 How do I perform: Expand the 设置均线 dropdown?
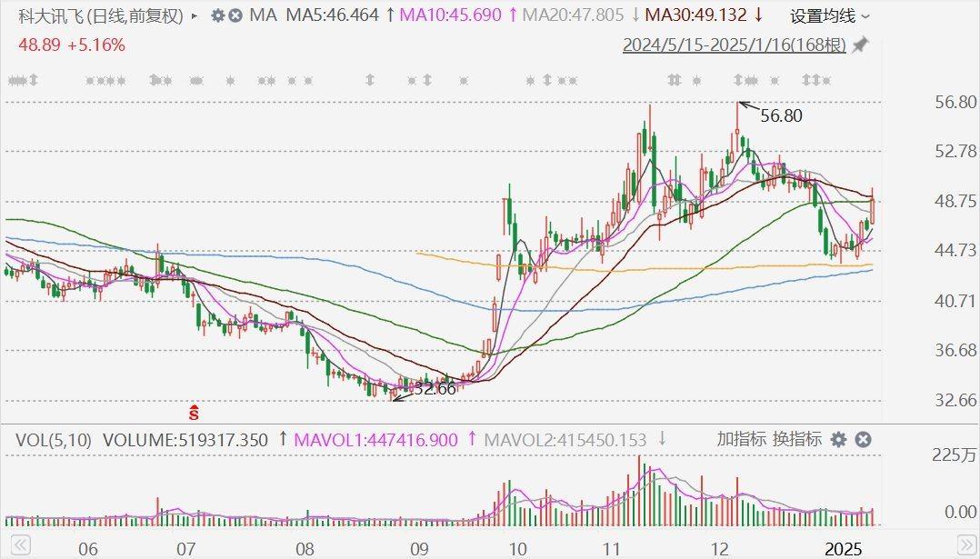pos(829,15)
